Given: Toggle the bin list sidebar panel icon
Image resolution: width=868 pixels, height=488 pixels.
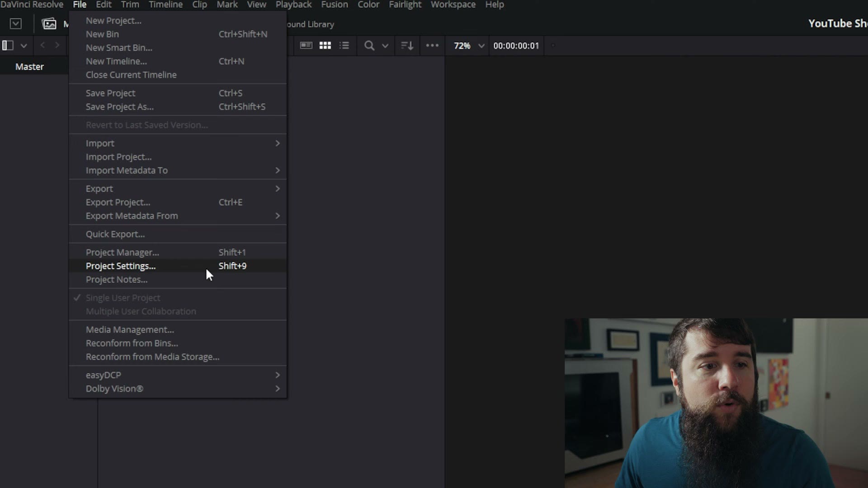Looking at the screenshot, I should pyautogui.click(x=8, y=45).
